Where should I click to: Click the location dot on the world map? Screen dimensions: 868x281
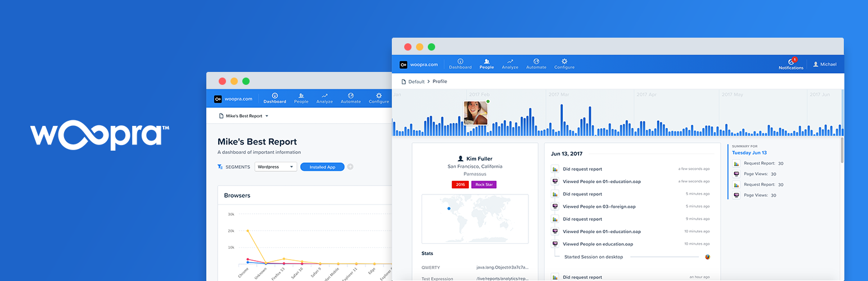(x=449, y=209)
